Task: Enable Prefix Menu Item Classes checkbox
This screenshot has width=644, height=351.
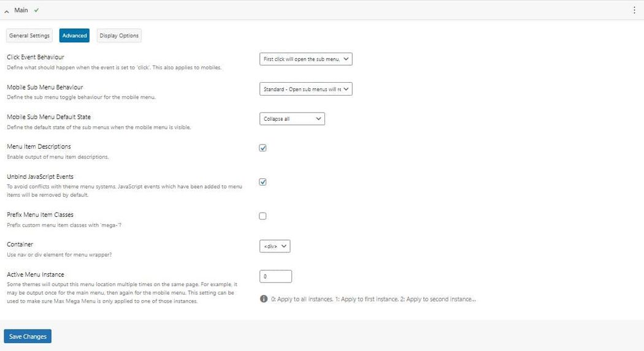Action: [x=263, y=216]
